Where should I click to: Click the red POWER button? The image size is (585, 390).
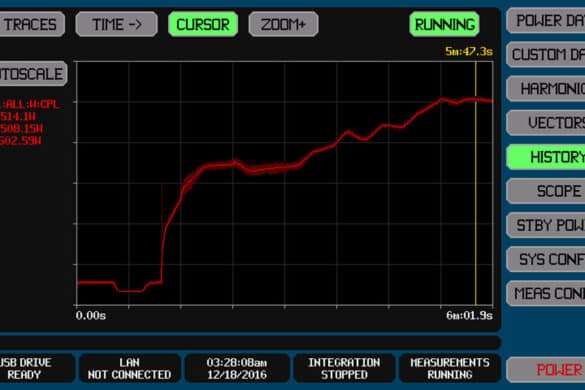[x=546, y=370]
